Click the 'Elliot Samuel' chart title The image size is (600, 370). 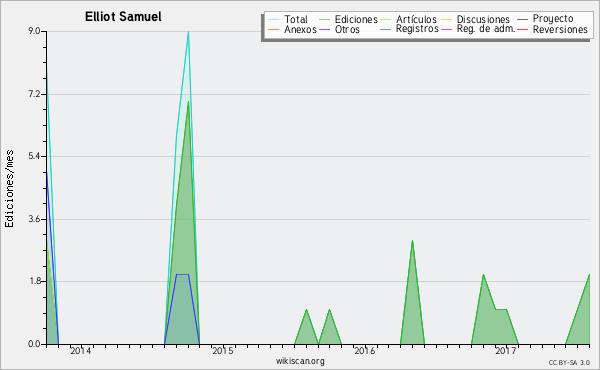tap(123, 17)
